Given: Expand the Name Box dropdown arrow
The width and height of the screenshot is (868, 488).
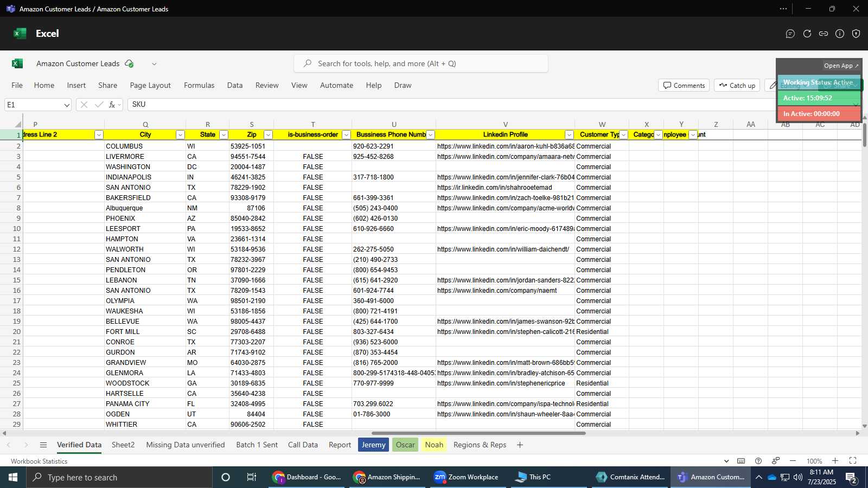Looking at the screenshot, I should (67, 105).
